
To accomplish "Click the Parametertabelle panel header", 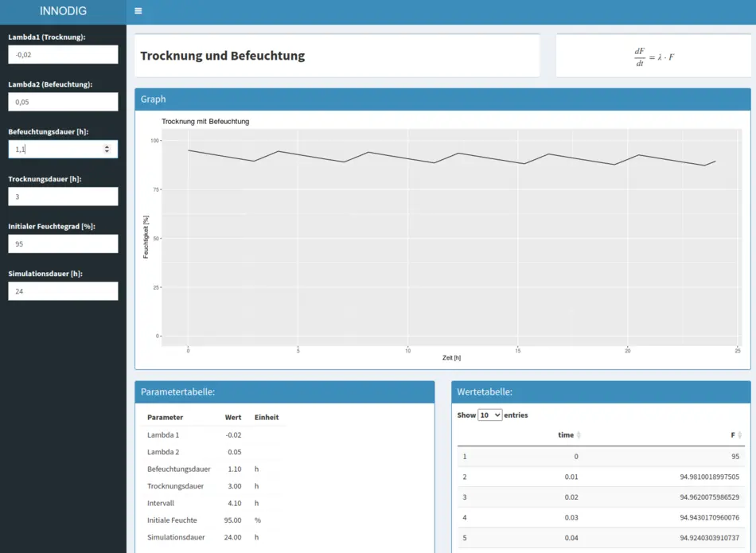I will coord(285,391).
